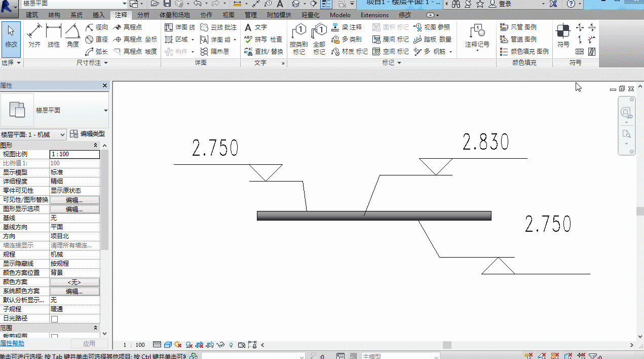
Task: Open the 注释记号 keynote tool
Action: (477, 37)
